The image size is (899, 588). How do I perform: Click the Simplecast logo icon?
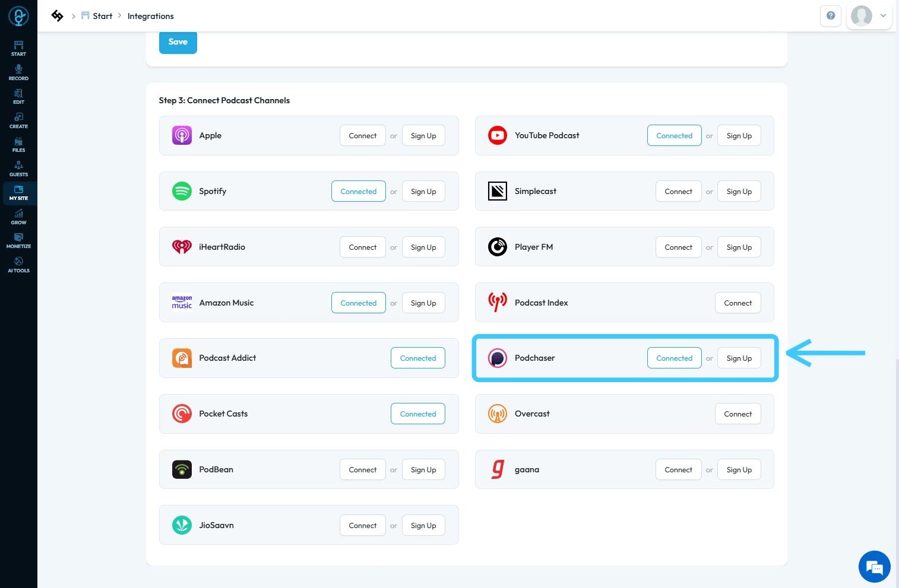pos(498,191)
